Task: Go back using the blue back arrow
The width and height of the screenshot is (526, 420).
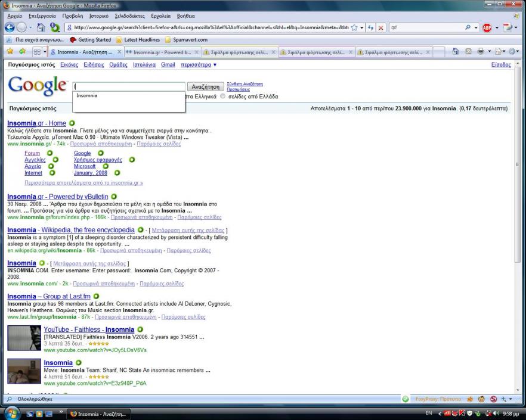Action: (x=10, y=27)
